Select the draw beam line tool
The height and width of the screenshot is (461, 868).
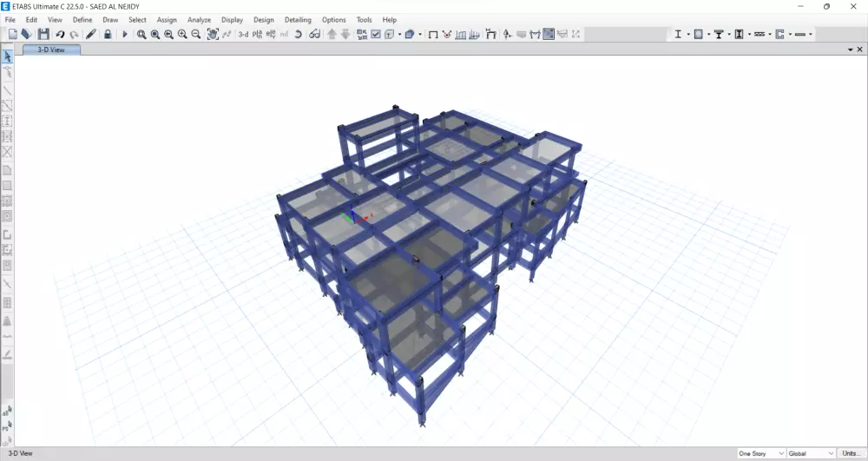(x=7, y=90)
